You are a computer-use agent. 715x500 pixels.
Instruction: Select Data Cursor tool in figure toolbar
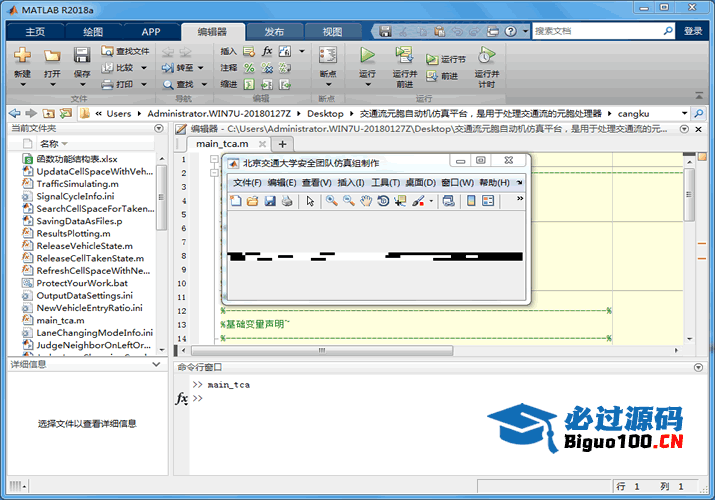[x=400, y=201]
